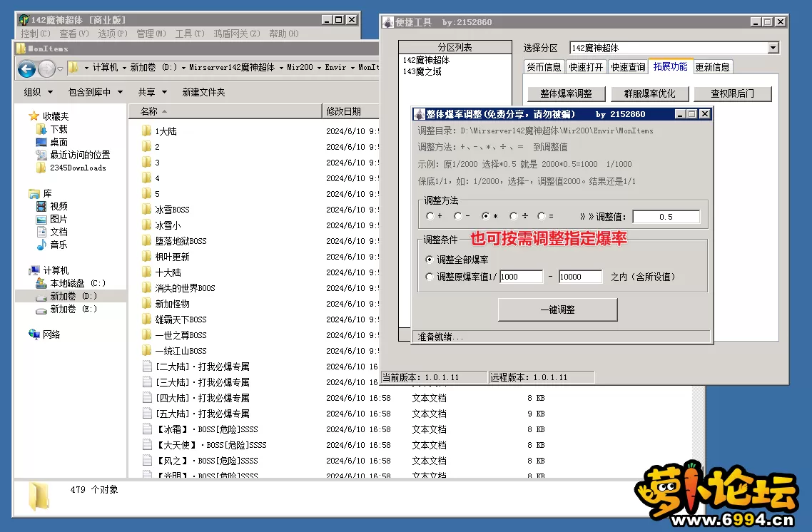
Task: Expand the Mir200 breadcrumb arrow
Action: coord(319,68)
